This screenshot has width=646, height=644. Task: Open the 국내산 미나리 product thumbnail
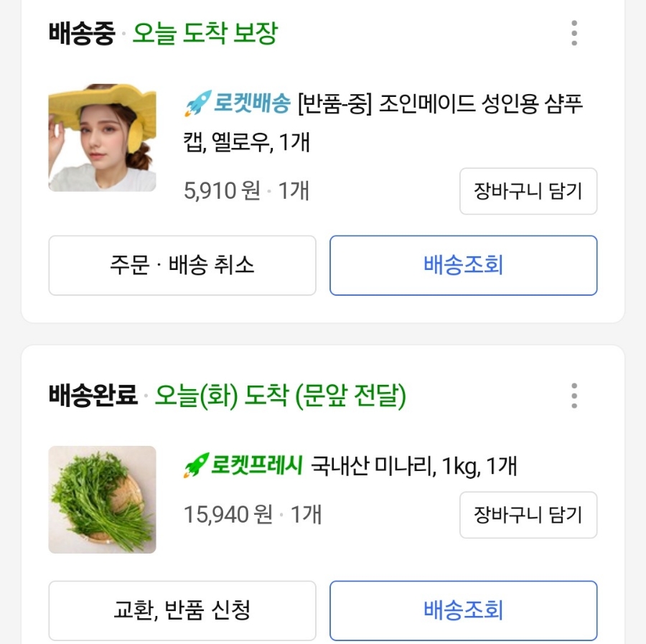[x=102, y=500]
